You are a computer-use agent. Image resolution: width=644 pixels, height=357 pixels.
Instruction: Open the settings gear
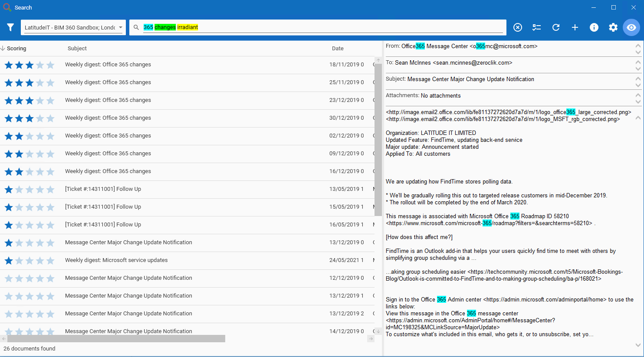[x=613, y=27]
